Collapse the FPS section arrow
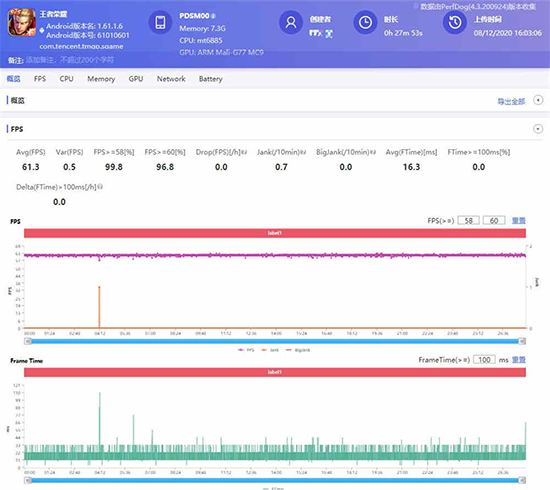The width and height of the screenshot is (550, 490). pos(538,129)
